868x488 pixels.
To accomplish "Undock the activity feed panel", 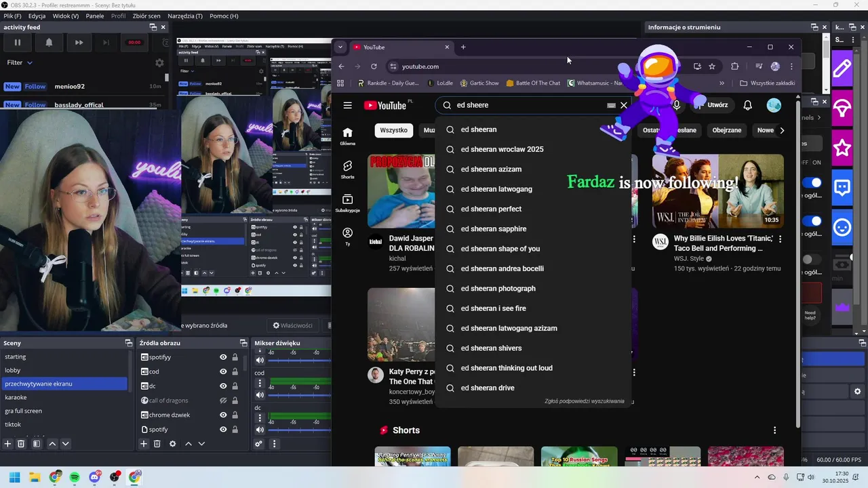I will [x=153, y=27].
